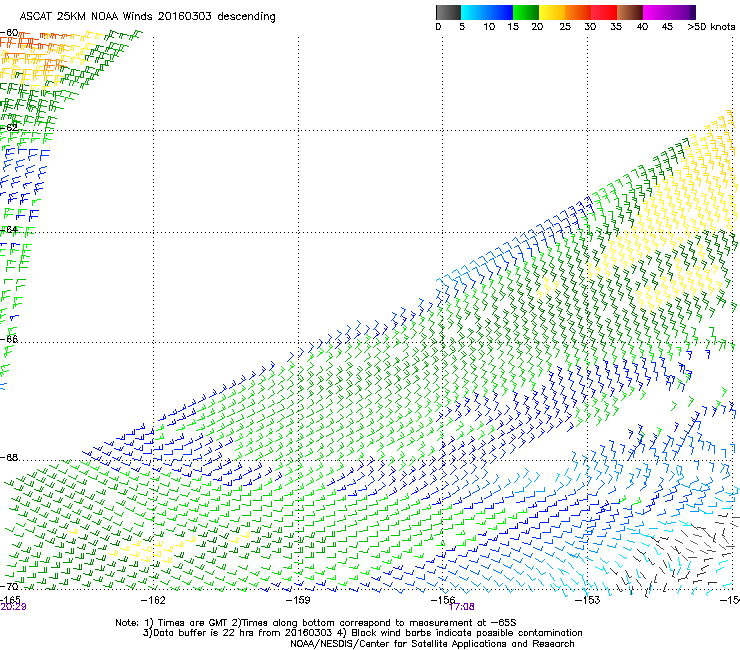Click the '-68' latitude axis label

(9, 458)
